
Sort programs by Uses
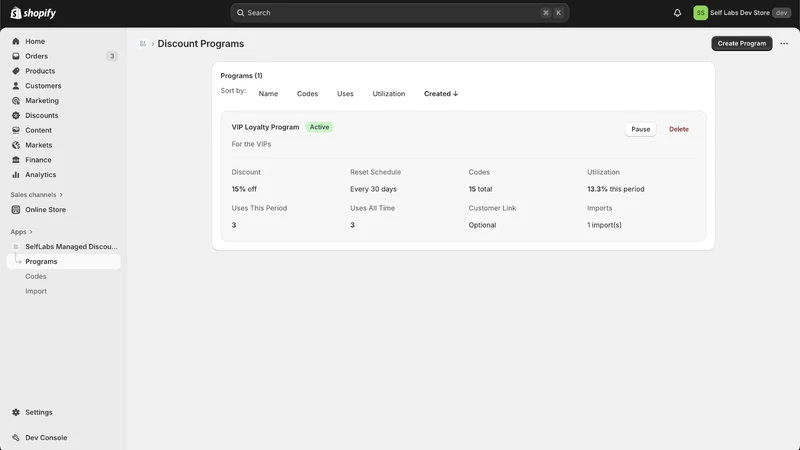click(345, 94)
